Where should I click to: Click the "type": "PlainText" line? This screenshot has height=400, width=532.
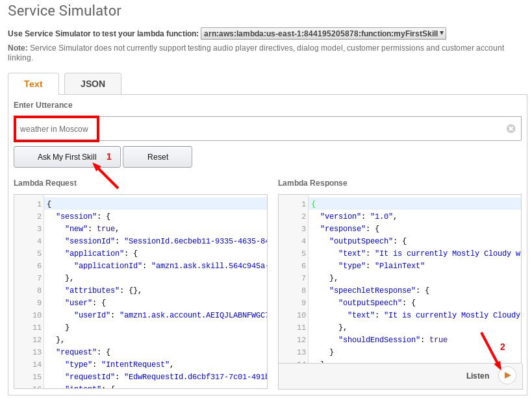click(x=381, y=266)
